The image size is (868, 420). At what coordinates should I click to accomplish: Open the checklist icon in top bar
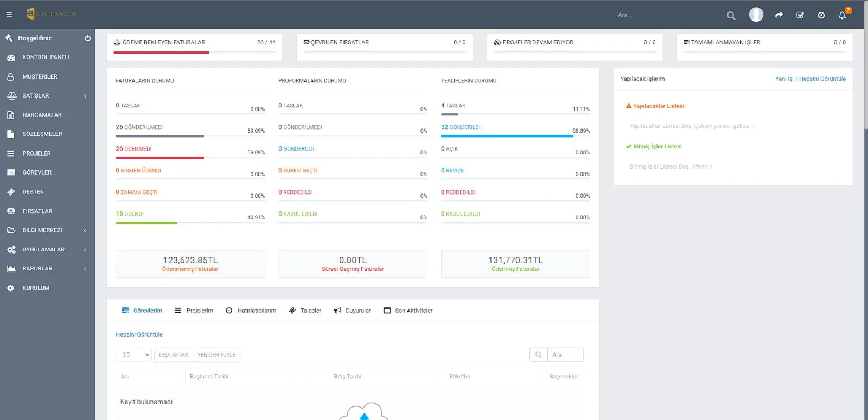(800, 15)
